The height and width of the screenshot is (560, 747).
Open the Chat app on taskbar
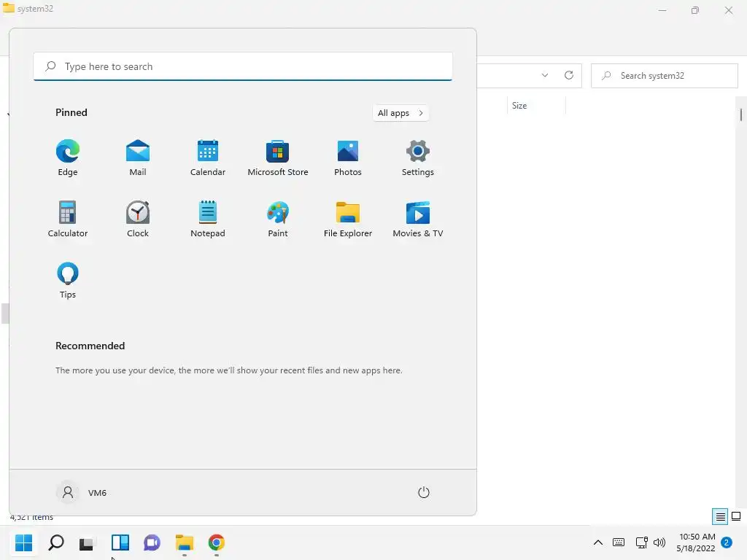[152, 542]
